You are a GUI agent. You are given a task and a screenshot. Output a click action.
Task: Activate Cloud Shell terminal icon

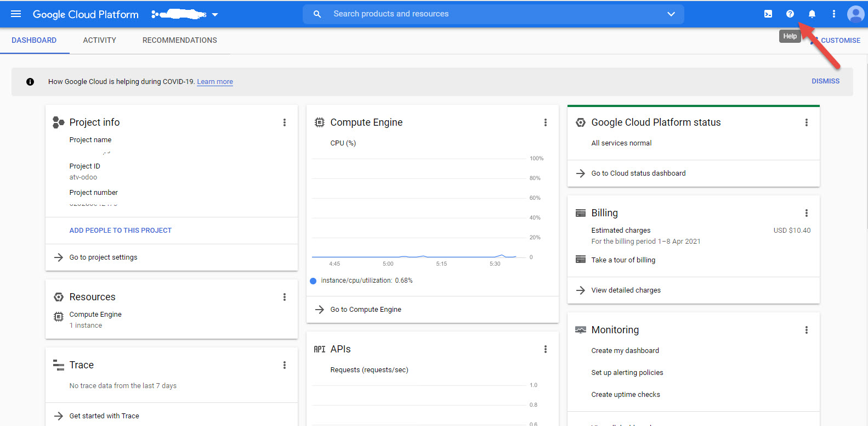[x=768, y=14]
